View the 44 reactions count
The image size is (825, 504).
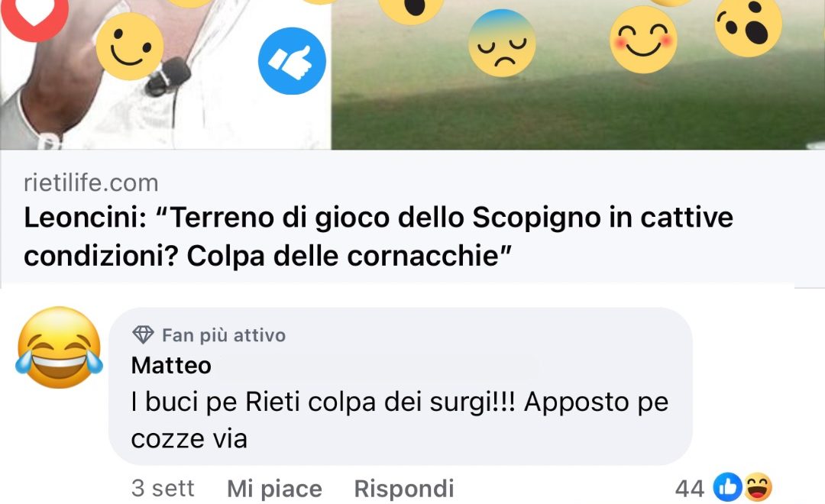690,489
